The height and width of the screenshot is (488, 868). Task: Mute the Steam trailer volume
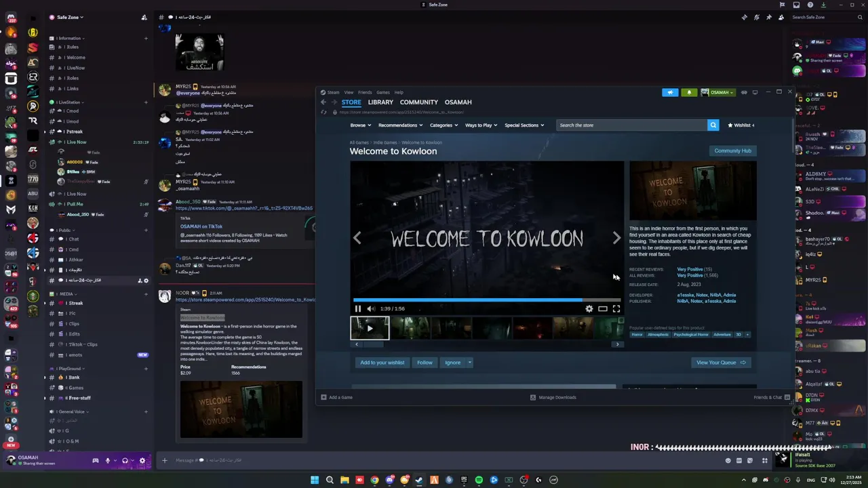(x=370, y=308)
